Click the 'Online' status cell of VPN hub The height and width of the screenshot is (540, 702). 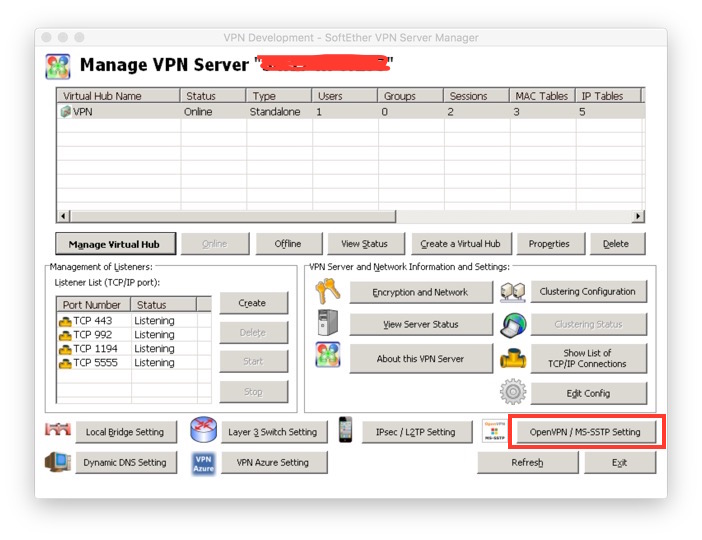tap(198, 111)
